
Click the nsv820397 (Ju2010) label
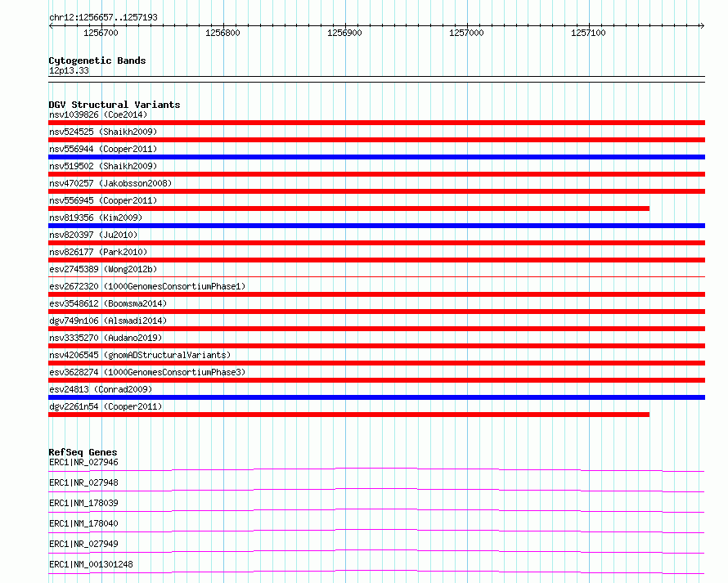click(x=93, y=235)
